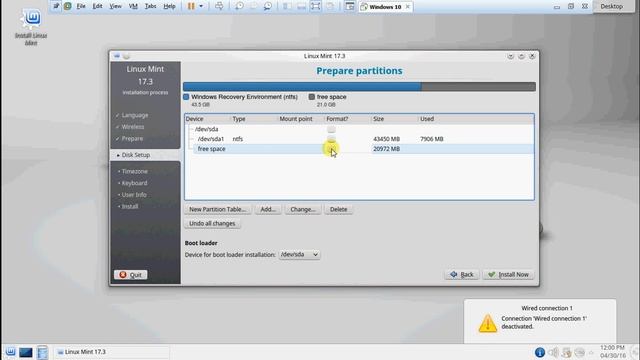The width and height of the screenshot is (640, 360).
Task: Open the Help menu
Action: coord(169,6)
